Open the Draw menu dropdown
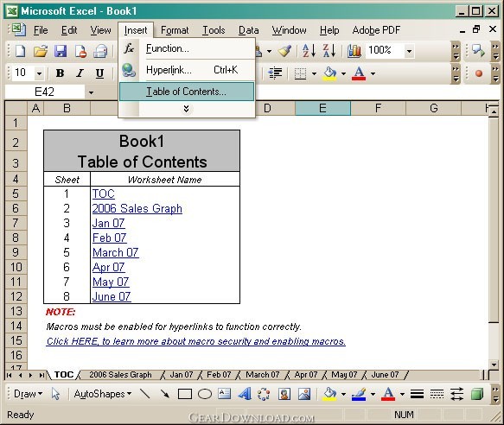This screenshot has width=504, height=425. coord(28,394)
